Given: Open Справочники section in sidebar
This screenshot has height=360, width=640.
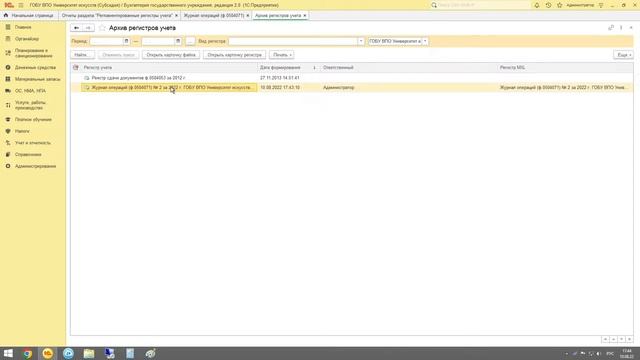Looking at the screenshot, I should pyautogui.click(x=28, y=155).
